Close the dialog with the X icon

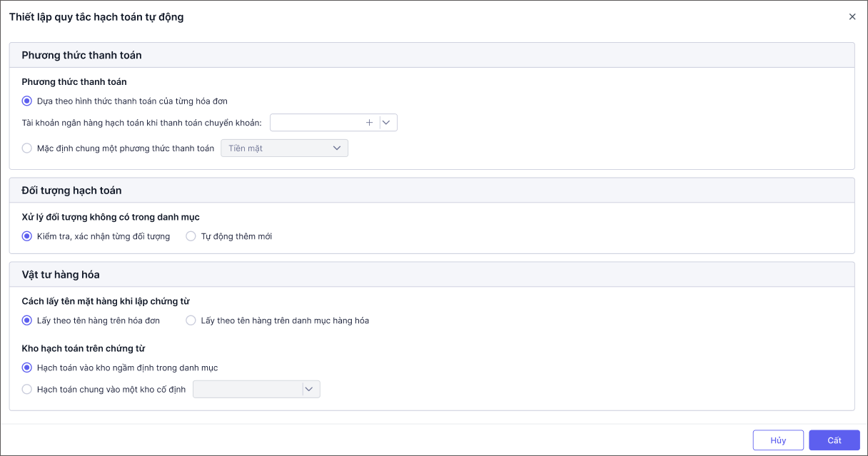852,17
